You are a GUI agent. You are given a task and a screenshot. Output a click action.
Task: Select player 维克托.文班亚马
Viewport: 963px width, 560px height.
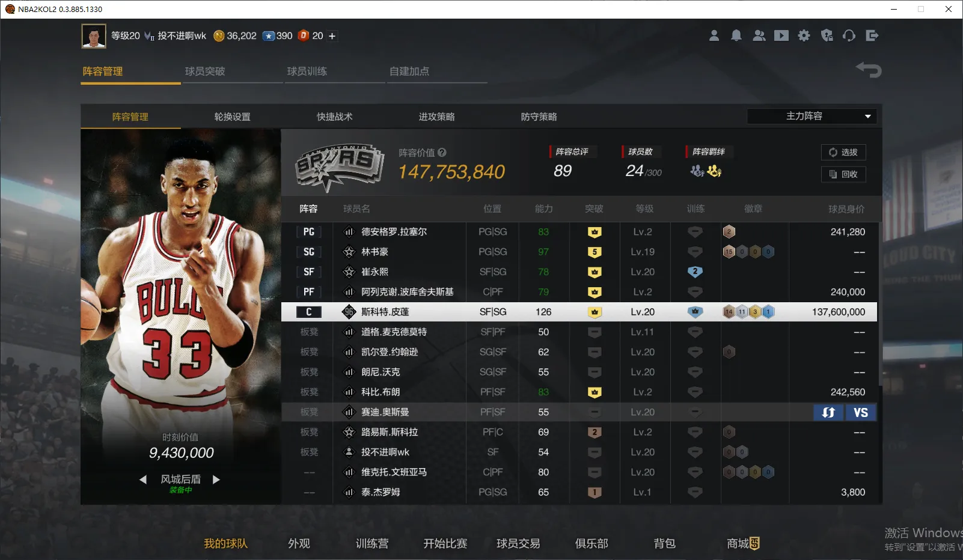[x=394, y=472]
